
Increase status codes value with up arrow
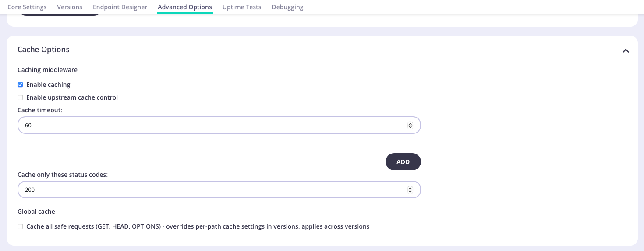point(410,188)
